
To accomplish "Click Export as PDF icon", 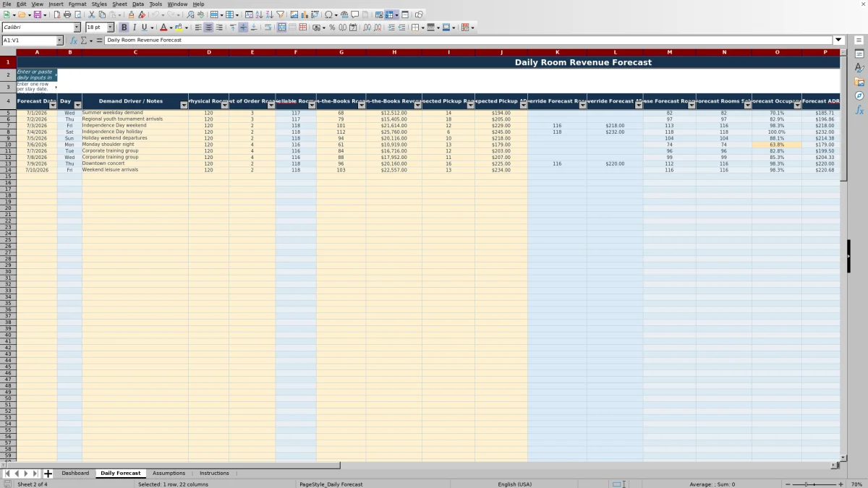I will click(x=56, y=14).
